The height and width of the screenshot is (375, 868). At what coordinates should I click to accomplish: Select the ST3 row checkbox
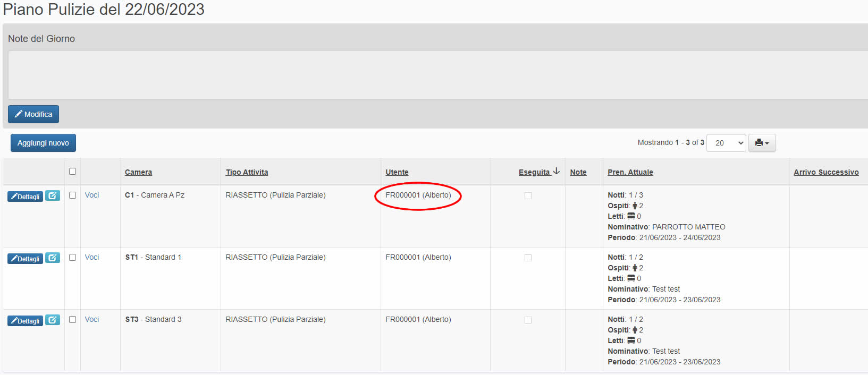(x=72, y=320)
